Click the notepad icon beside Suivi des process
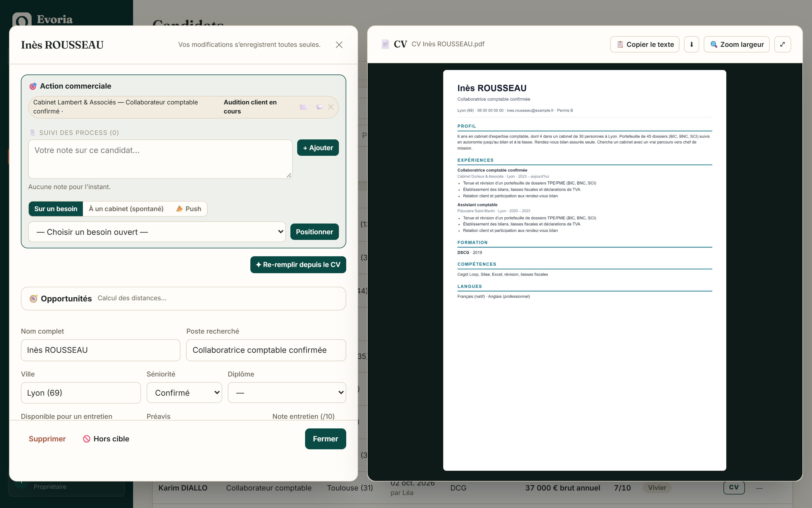Image resolution: width=812 pixels, height=508 pixels. (32, 133)
